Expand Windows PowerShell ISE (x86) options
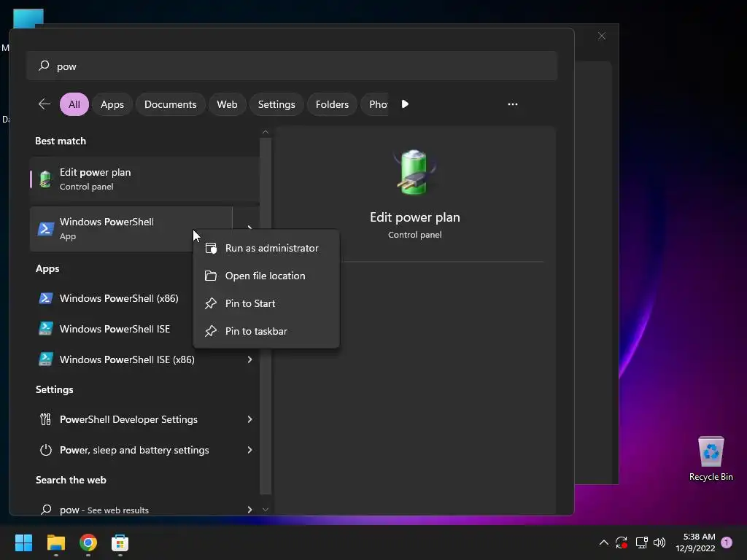The height and width of the screenshot is (560, 747). 249,359
